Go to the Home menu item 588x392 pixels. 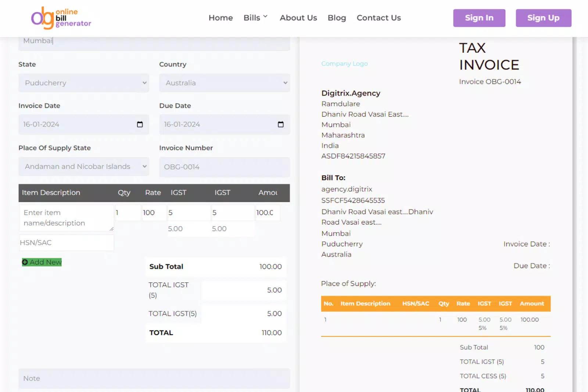coord(221,18)
